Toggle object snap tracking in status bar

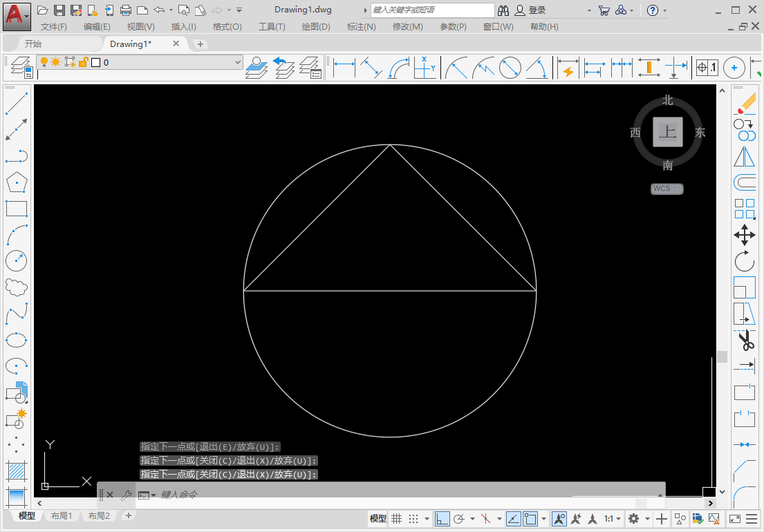514,519
